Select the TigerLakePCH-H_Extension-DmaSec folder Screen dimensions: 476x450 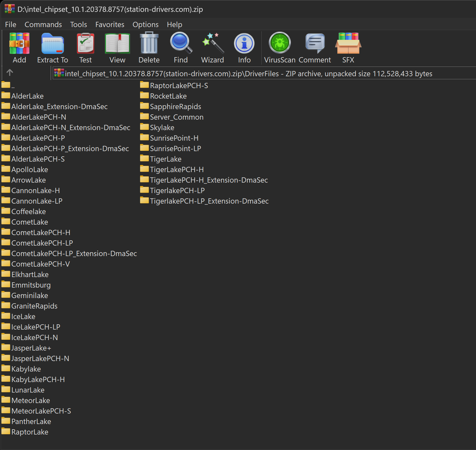pyautogui.click(x=209, y=180)
